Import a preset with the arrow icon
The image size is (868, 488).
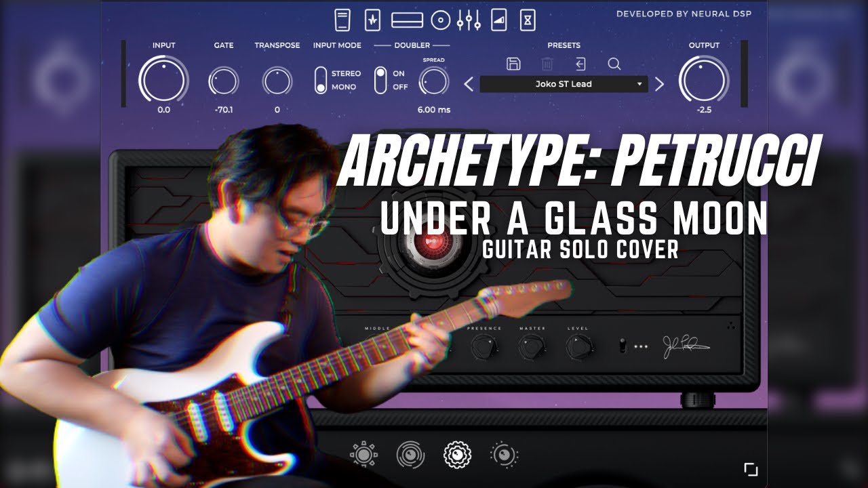tap(580, 64)
